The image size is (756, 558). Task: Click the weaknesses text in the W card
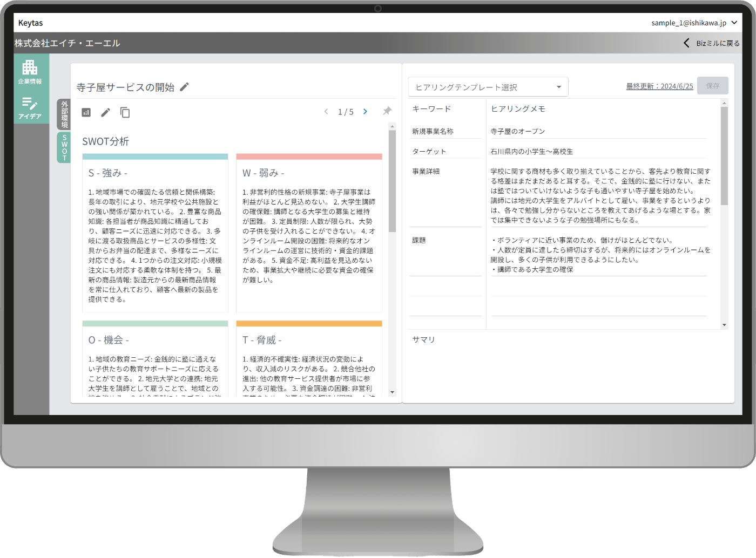[x=309, y=236]
